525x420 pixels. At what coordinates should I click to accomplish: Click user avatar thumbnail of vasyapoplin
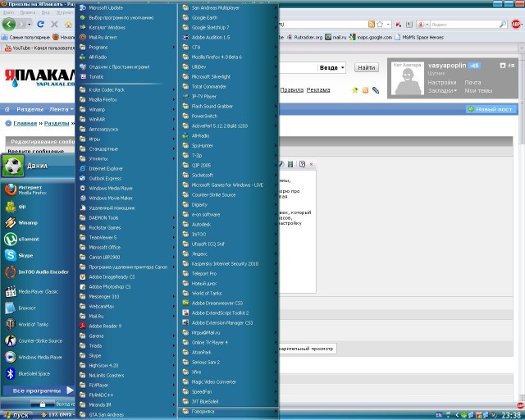408,79
